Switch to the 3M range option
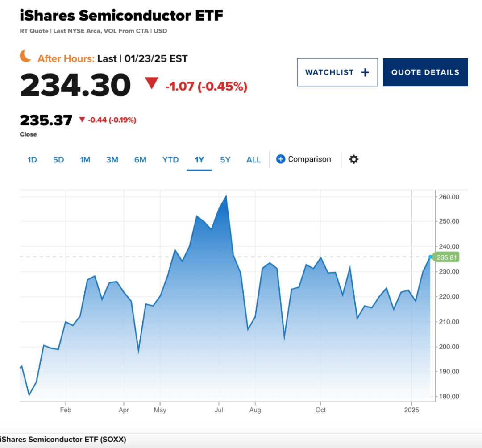482x448 pixels. tap(112, 159)
